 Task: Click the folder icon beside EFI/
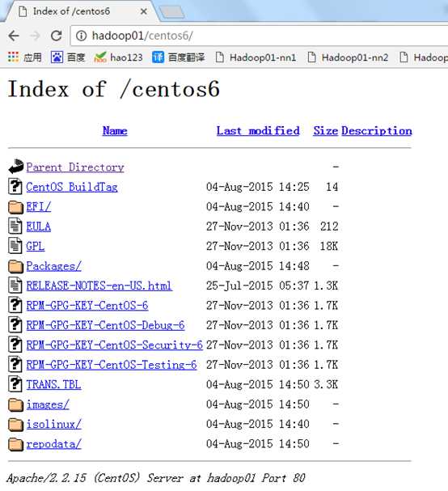pos(15,207)
